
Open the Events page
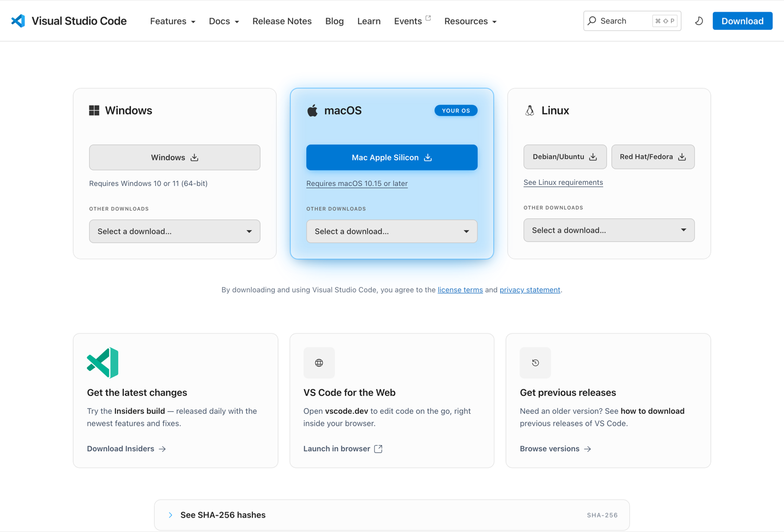pyautogui.click(x=408, y=21)
